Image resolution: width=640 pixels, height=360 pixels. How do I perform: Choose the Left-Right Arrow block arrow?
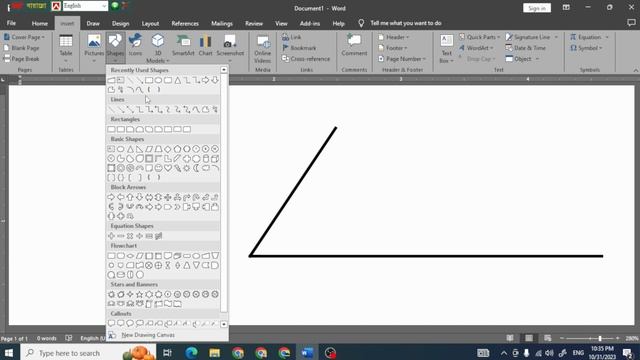[x=149, y=197]
